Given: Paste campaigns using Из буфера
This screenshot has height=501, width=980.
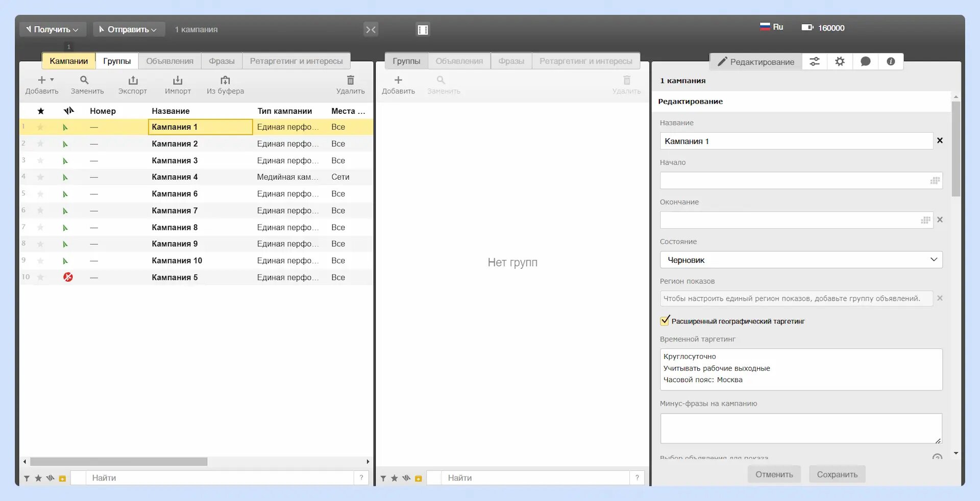Looking at the screenshot, I should (225, 80).
